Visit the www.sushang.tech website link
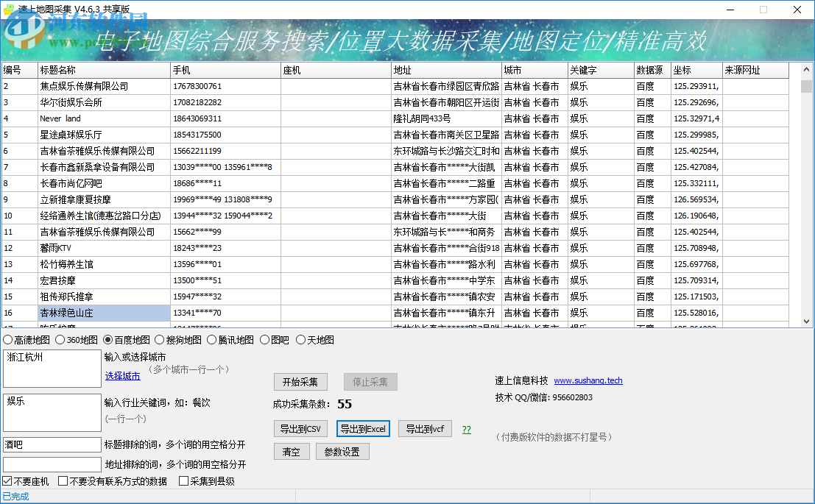815x504 pixels. click(x=588, y=380)
